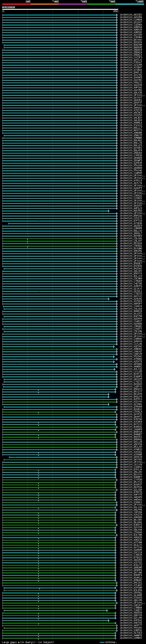Select hit label UniRef100_A3TQV3
This screenshot has width=146, height=644.
point(131,301)
